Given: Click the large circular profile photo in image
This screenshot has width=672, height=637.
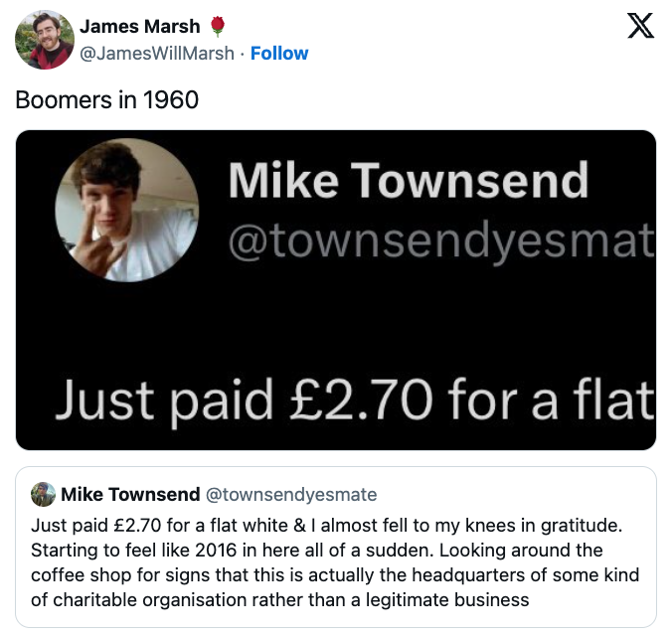Looking at the screenshot, I should (126, 210).
